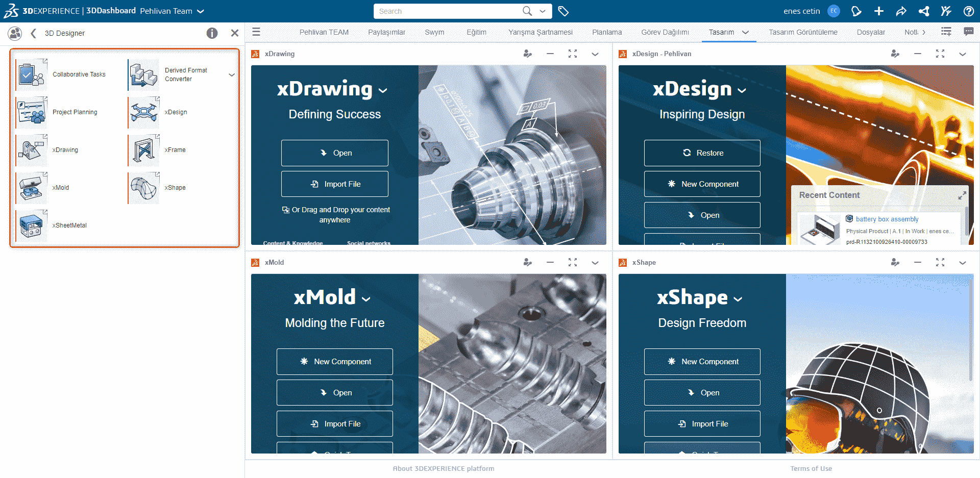980x478 pixels.
Task: Click Open button in xDrawing widget
Action: pos(335,153)
